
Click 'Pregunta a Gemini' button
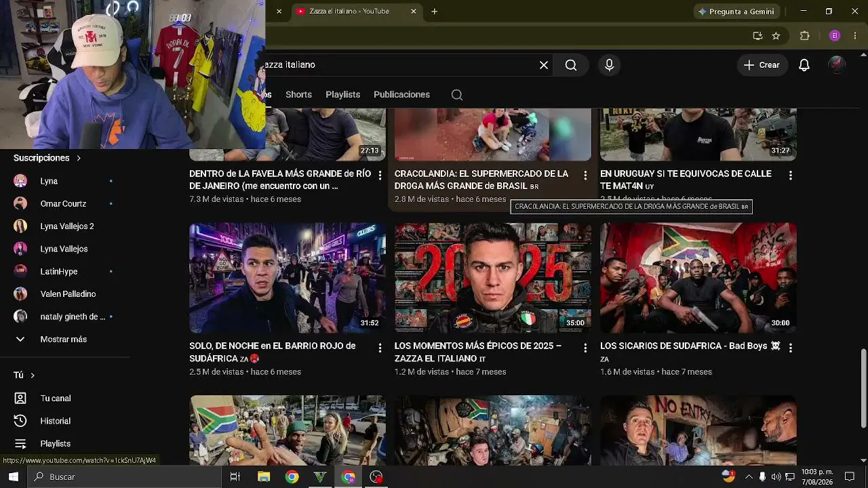click(x=736, y=12)
